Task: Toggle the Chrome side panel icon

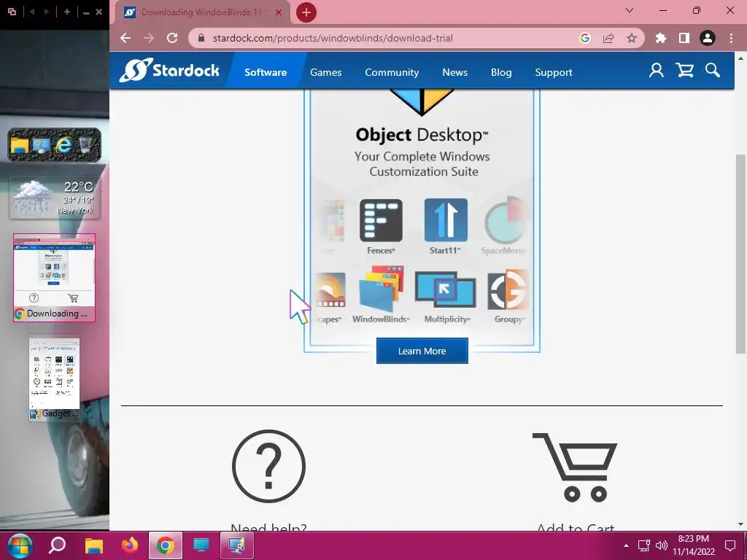Action: (684, 38)
